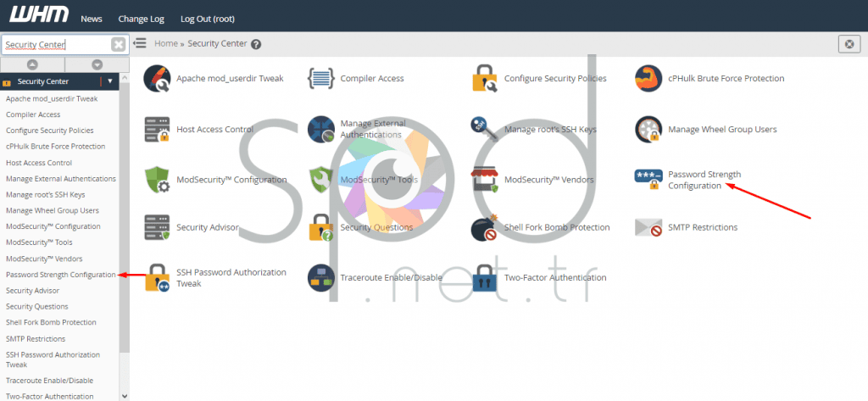The image size is (868, 401).
Task: Select Security Advisor in sidebar
Action: coord(33,290)
